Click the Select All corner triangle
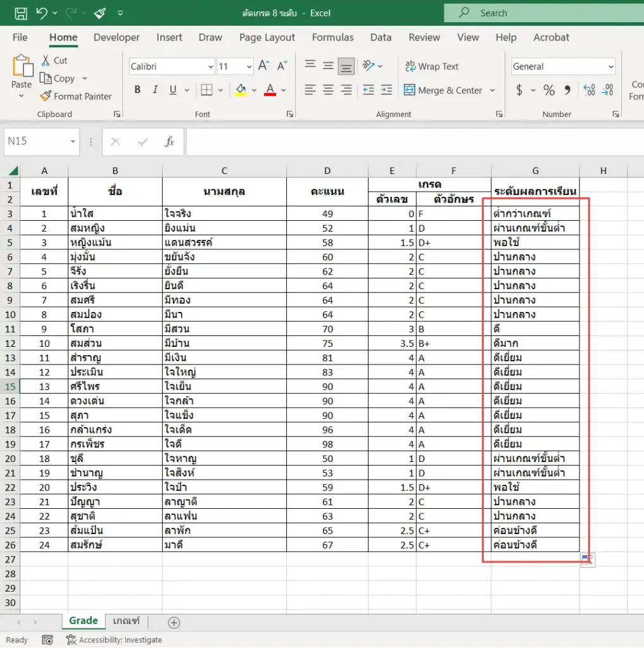The image size is (644, 648). [14, 170]
